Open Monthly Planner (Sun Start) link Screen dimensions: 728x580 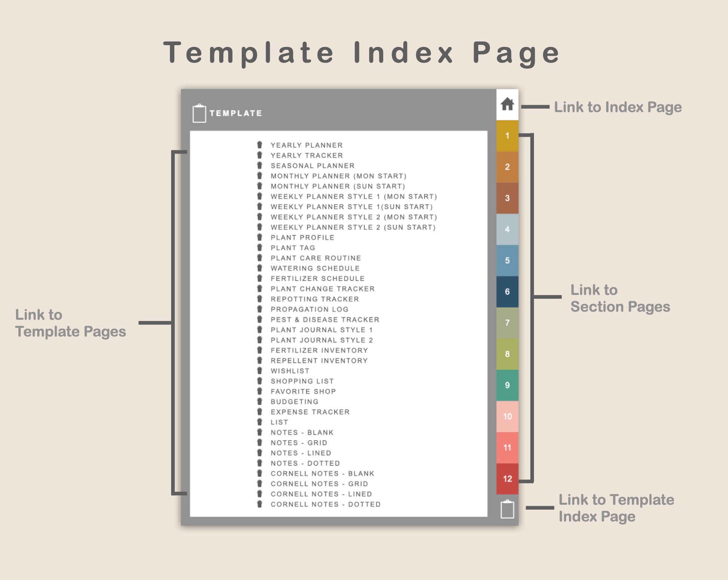(x=338, y=186)
